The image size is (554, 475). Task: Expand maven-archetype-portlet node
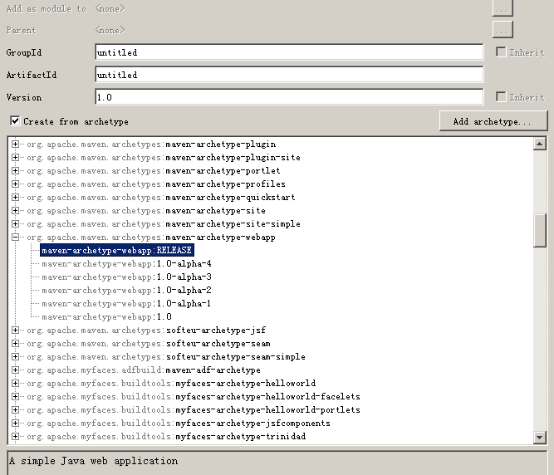coord(15,171)
